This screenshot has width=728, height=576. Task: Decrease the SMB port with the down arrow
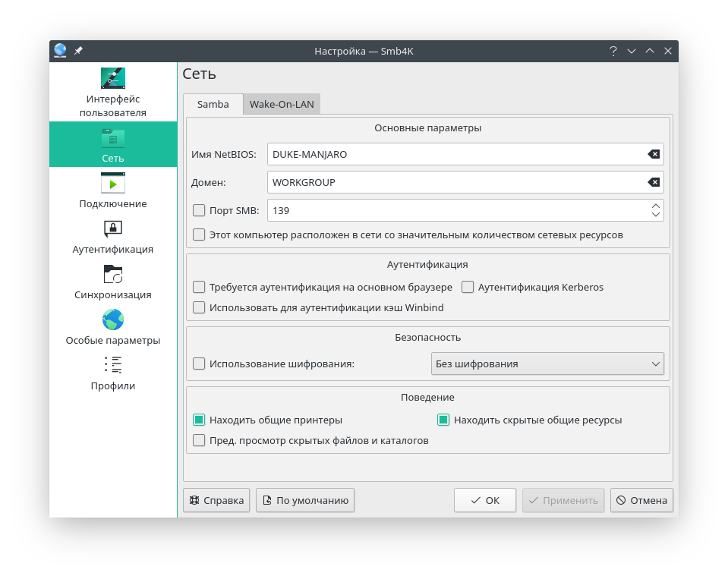pos(656,215)
